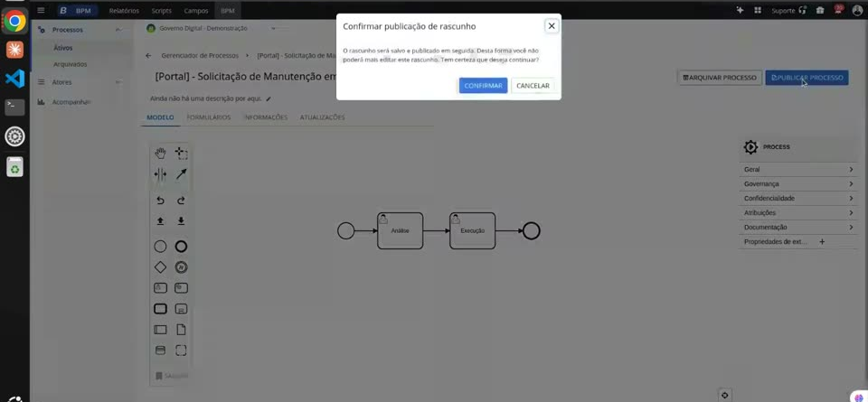Create a data object from palette
Viewport: 868px width, 402px height.
[181, 330]
